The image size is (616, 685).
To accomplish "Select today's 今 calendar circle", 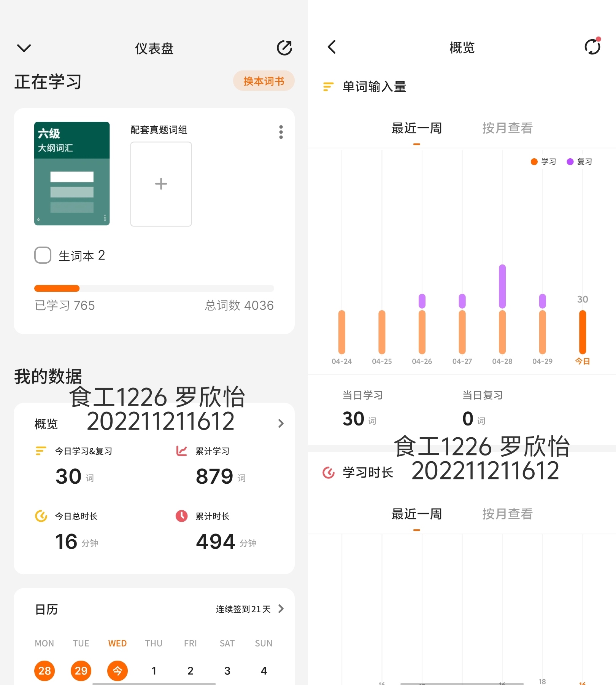I will coord(117,671).
